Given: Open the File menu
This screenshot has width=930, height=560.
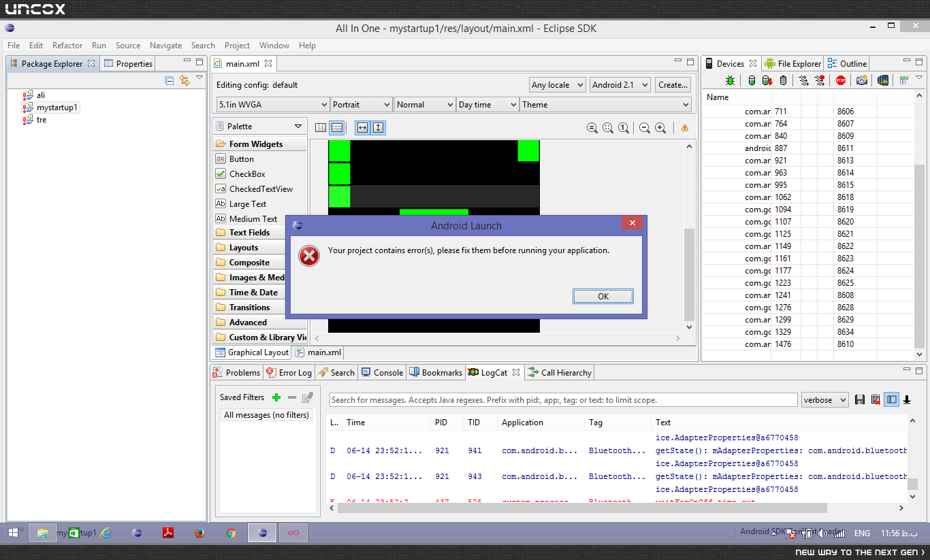Looking at the screenshot, I should click(14, 46).
